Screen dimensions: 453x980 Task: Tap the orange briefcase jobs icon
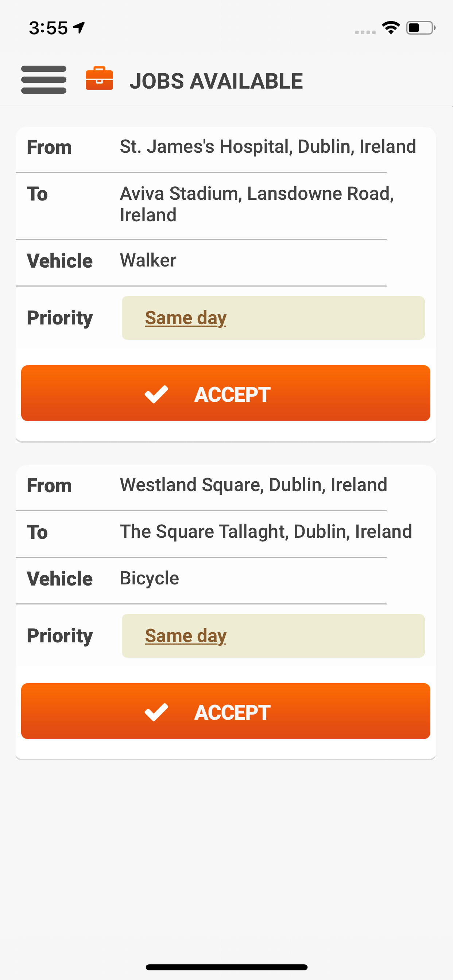(x=99, y=79)
